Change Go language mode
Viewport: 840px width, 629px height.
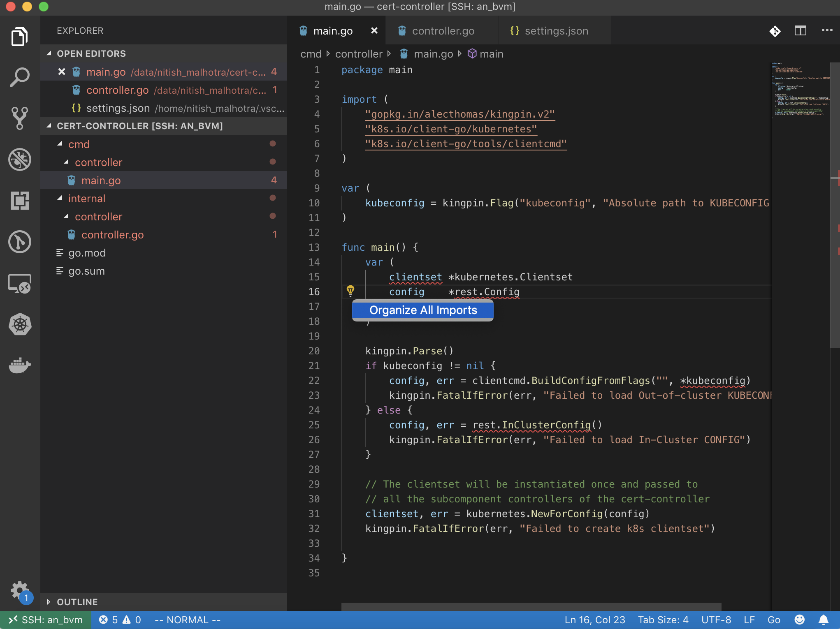(774, 620)
